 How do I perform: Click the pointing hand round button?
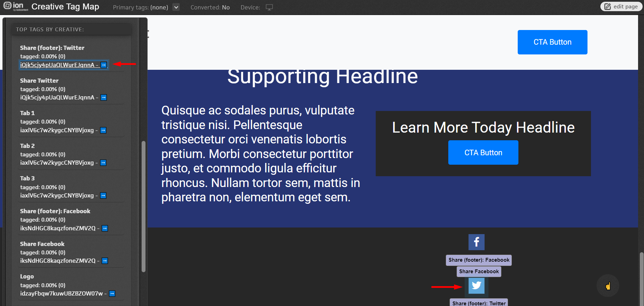pos(608,286)
